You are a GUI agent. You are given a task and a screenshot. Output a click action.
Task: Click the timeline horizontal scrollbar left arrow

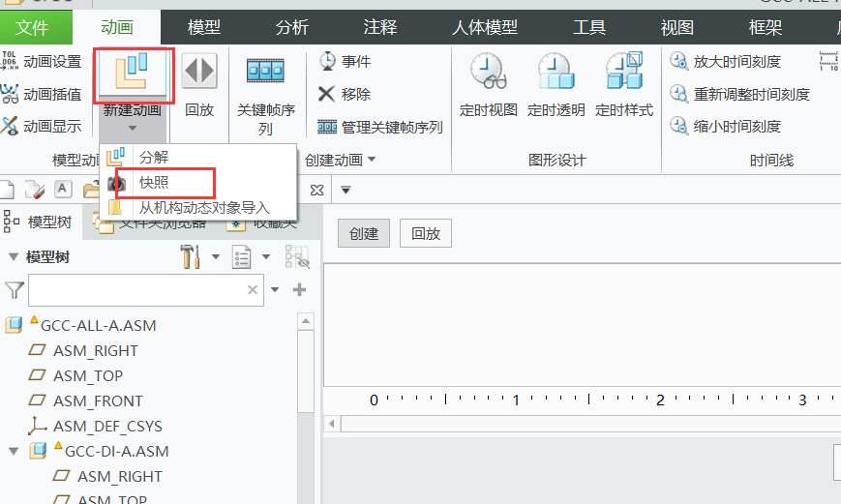(332, 424)
